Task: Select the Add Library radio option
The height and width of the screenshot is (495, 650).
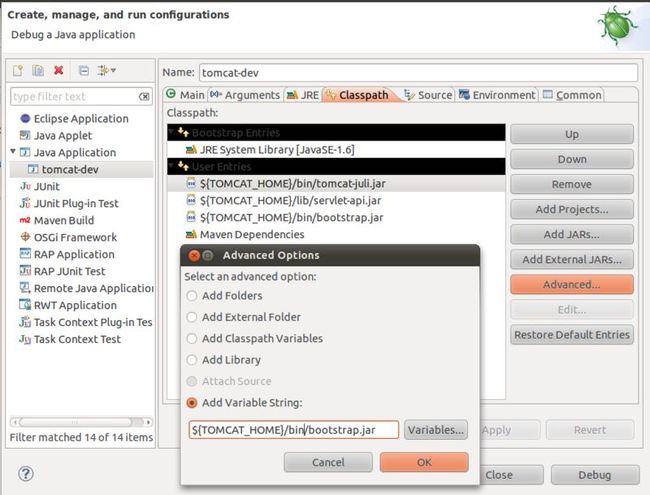Action: click(192, 360)
